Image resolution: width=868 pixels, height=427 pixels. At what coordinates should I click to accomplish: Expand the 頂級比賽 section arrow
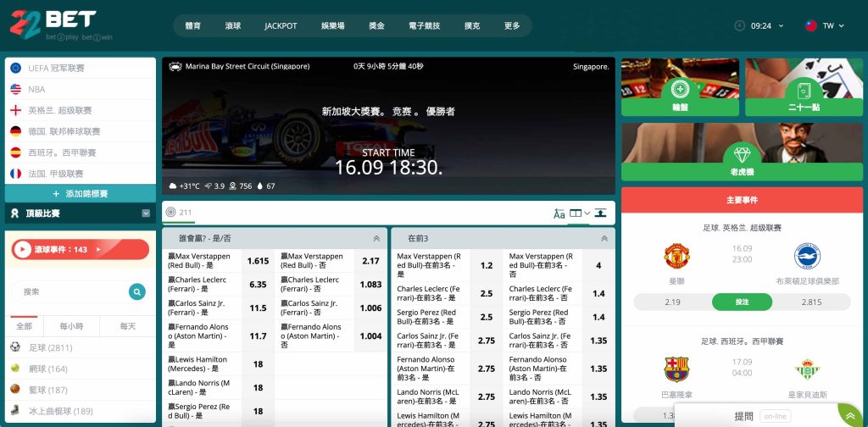146,213
